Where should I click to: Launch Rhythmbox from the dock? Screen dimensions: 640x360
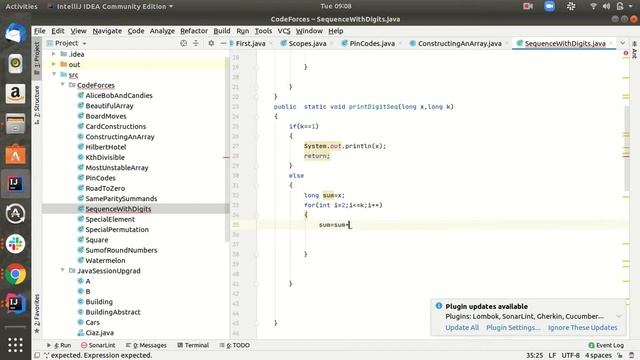tap(16, 64)
